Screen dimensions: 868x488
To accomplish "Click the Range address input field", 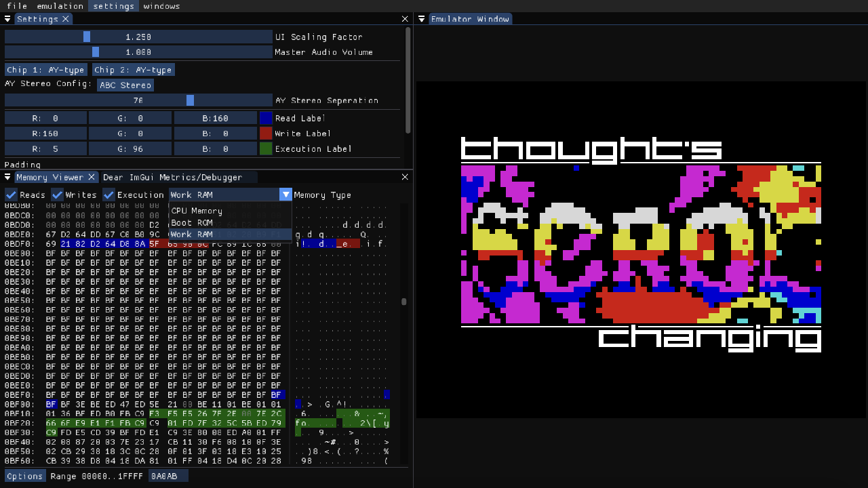I will click(x=167, y=475).
